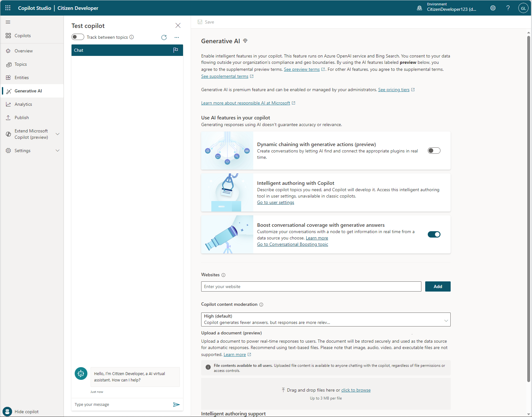The width and height of the screenshot is (532, 417).
Task: Click the flag icon in Chat header
Action: pyautogui.click(x=175, y=50)
